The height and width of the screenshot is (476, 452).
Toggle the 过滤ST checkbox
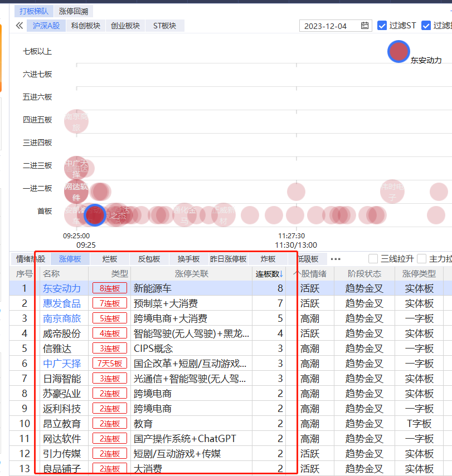[382, 26]
